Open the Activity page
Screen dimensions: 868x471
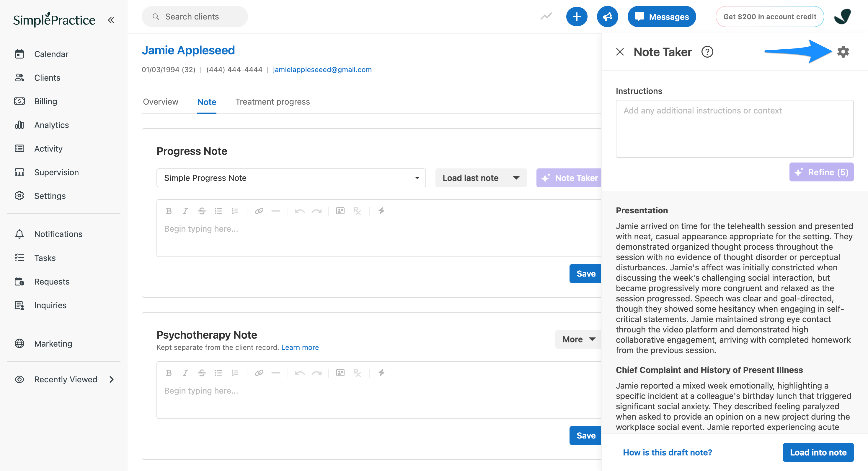[x=38, y=148]
